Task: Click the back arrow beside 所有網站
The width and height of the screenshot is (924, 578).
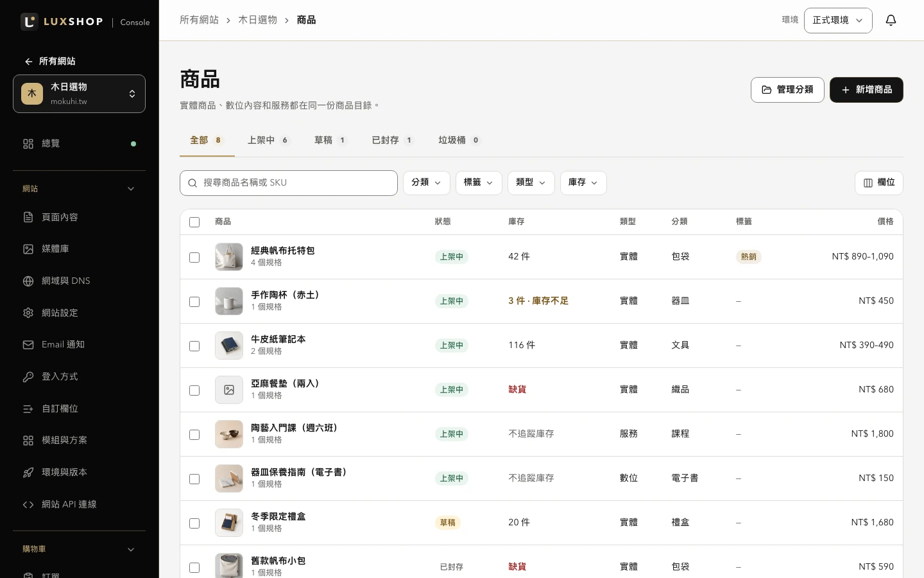Action: pyautogui.click(x=28, y=62)
